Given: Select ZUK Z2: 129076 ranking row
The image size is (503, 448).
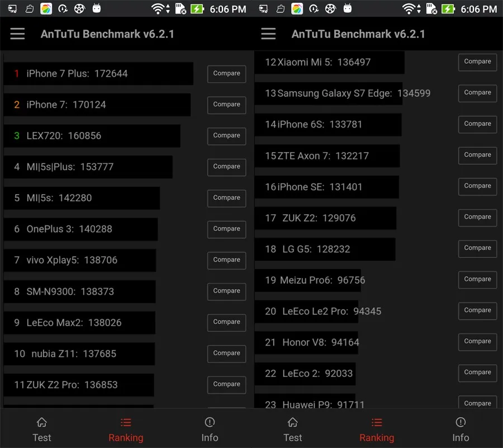Looking at the screenshot, I should tap(326, 218).
